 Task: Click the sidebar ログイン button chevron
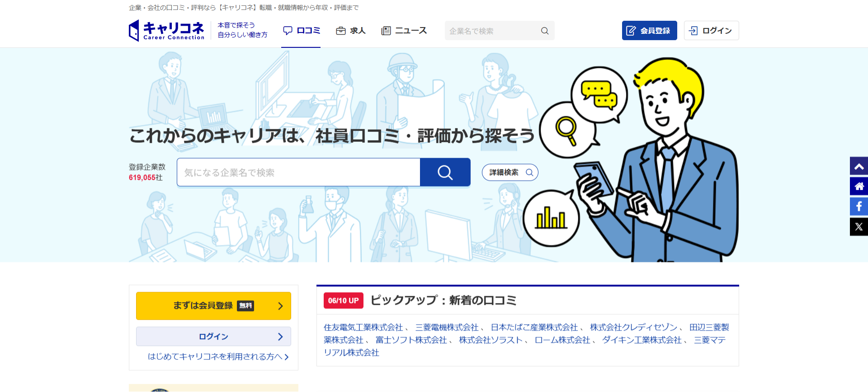click(x=280, y=336)
